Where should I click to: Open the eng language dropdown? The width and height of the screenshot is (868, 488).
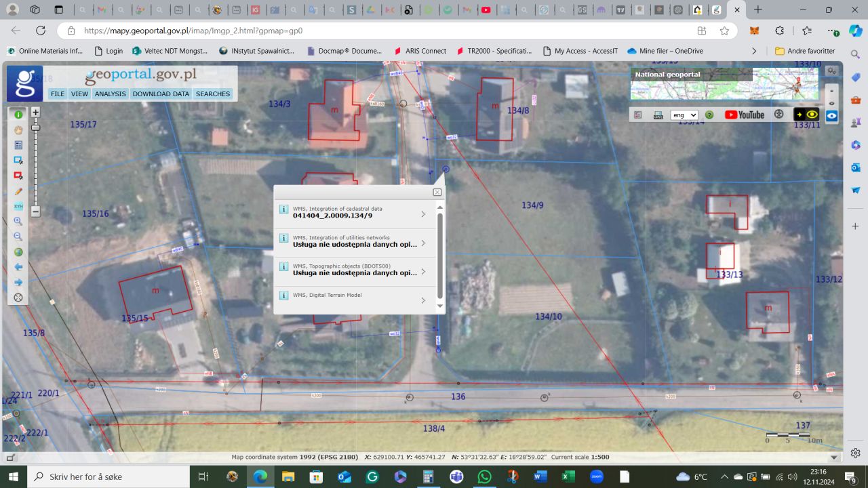[684, 115]
